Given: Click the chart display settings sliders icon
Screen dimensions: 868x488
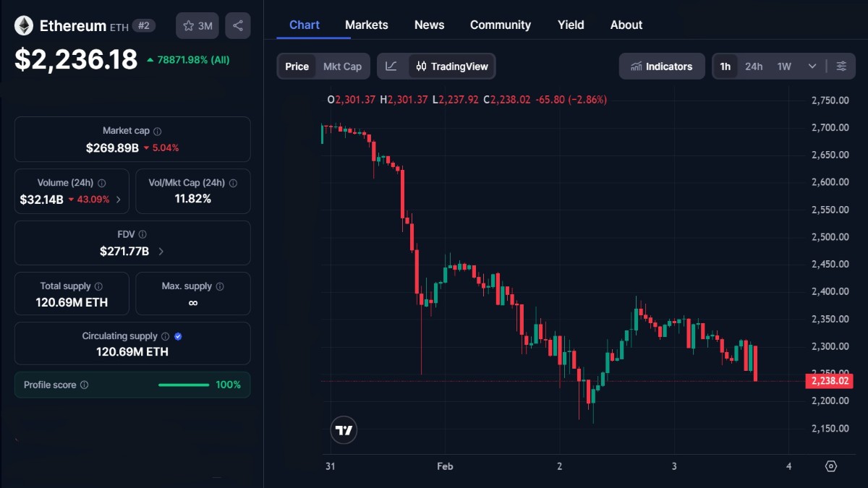Looking at the screenshot, I should [x=841, y=66].
